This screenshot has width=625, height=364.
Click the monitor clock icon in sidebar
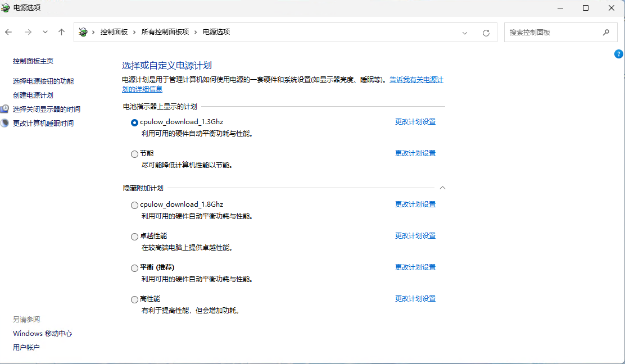pos(5,109)
